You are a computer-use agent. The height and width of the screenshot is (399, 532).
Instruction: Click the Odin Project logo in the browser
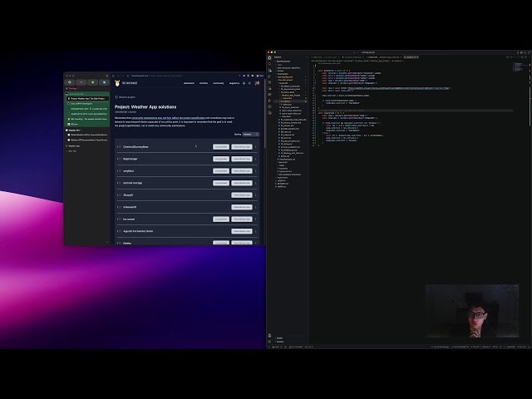point(126,83)
